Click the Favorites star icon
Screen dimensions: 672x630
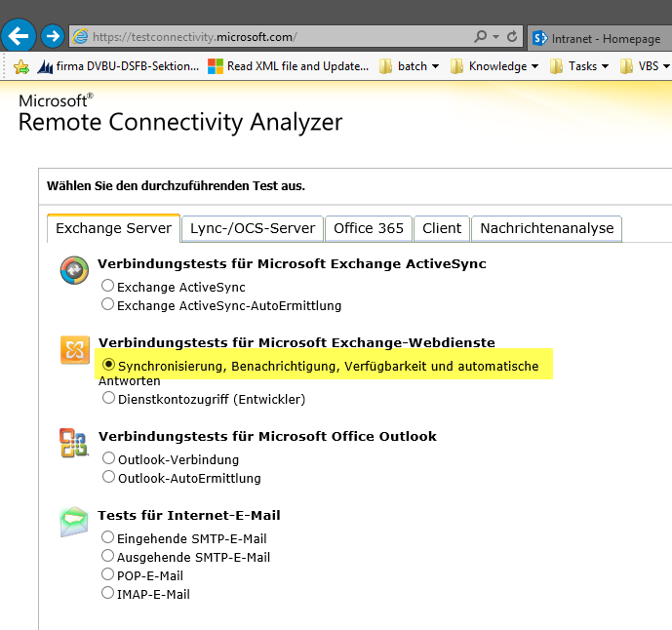pyautogui.click(x=21, y=66)
